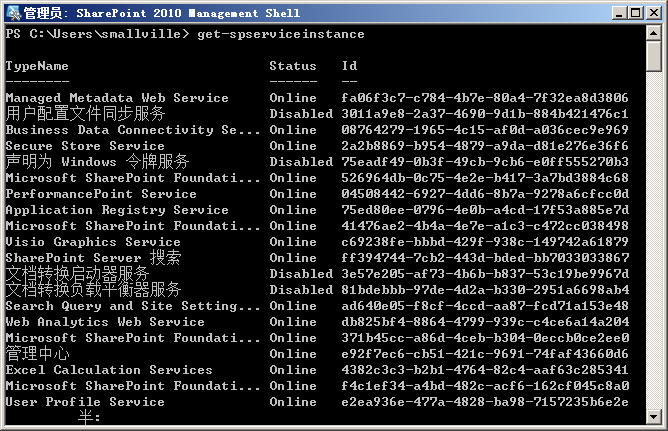Click the get-spserviceinstance command text

[x=281, y=34]
